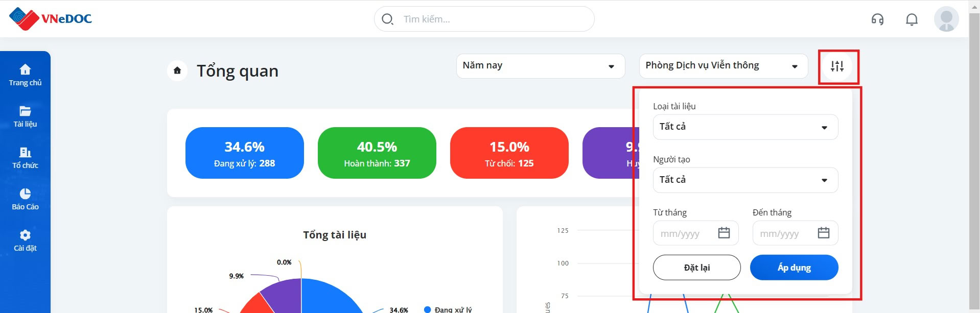
Task: Click the Đang xử lý legend marker
Action: pos(428,309)
